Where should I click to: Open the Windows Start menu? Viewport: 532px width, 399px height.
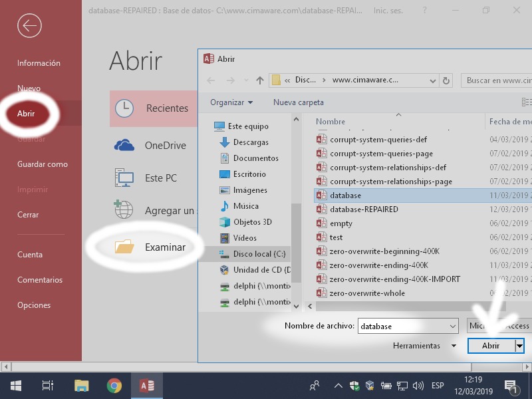[16, 386]
